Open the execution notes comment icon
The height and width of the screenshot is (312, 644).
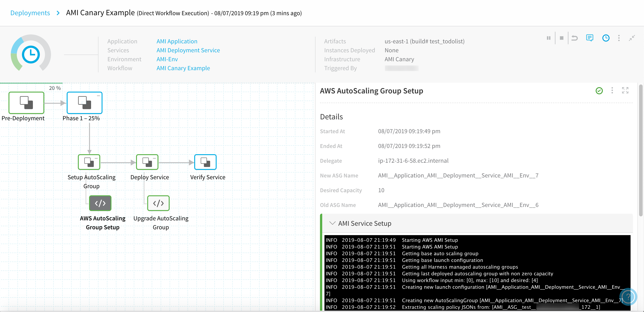pyautogui.click(x=589, y=38)
